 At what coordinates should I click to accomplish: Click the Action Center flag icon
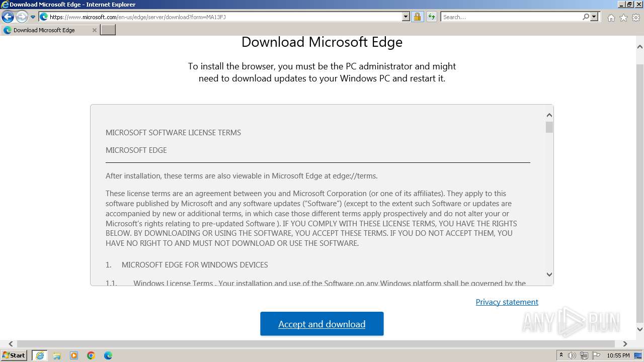pos(596,355)
